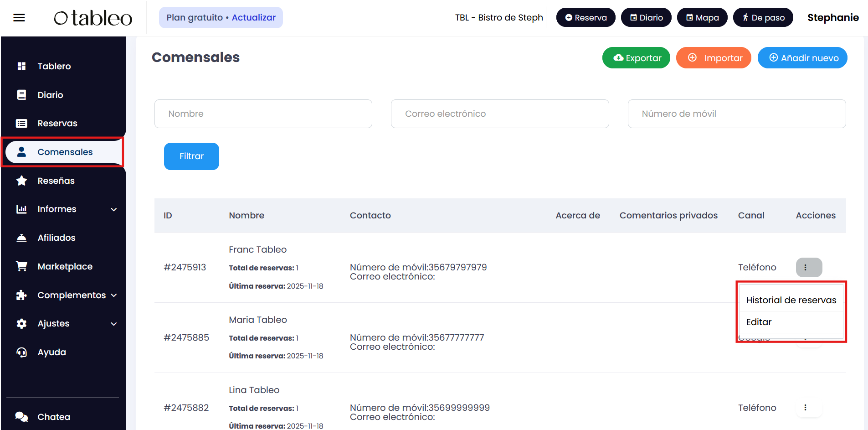Focus the Número de móvil filter field
868x430 pixels.
click(737, 114)
